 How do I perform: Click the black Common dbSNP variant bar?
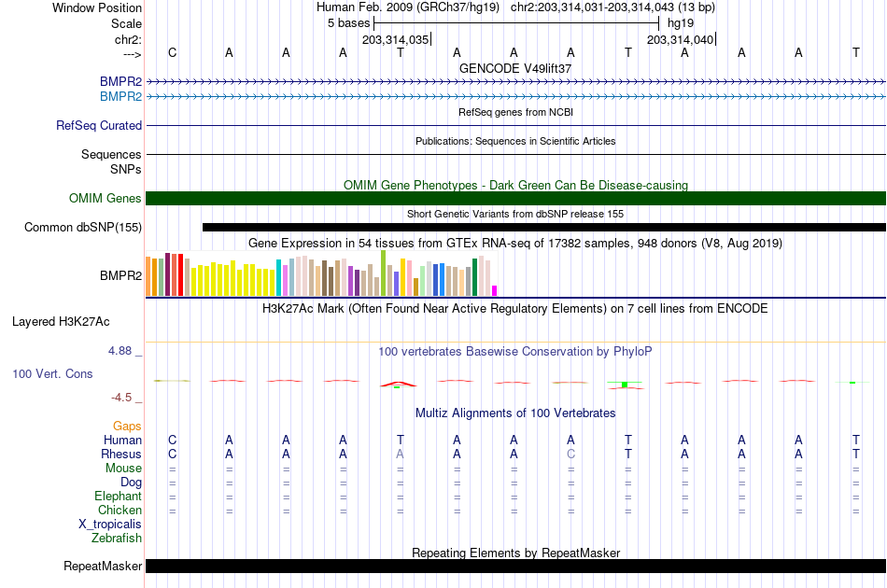tap(544, 228)
